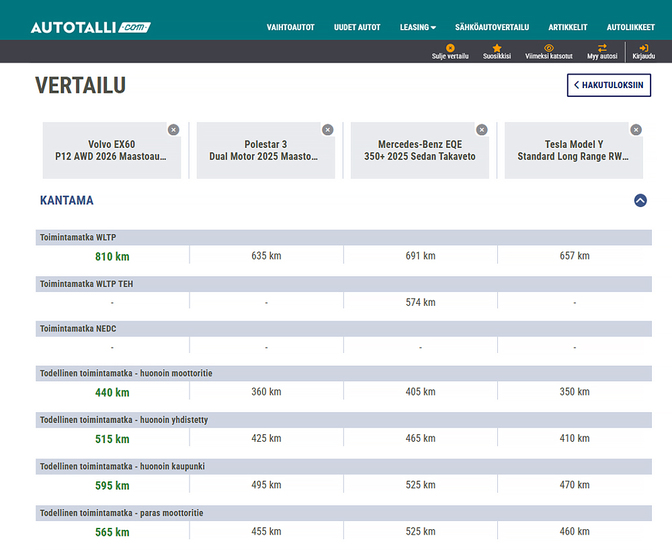Collapse the Kantama section chevron
The width and height of the screenshot is (672, 550).
click(640, 200)
